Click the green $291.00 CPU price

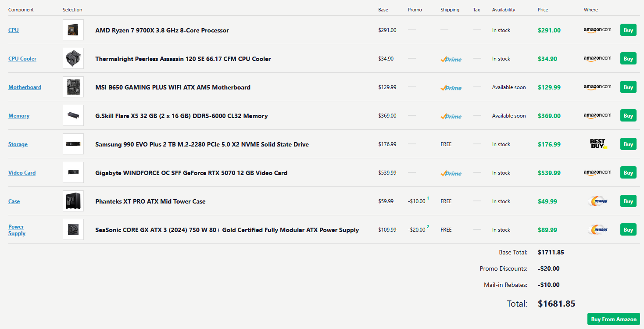tap(549, 30)
